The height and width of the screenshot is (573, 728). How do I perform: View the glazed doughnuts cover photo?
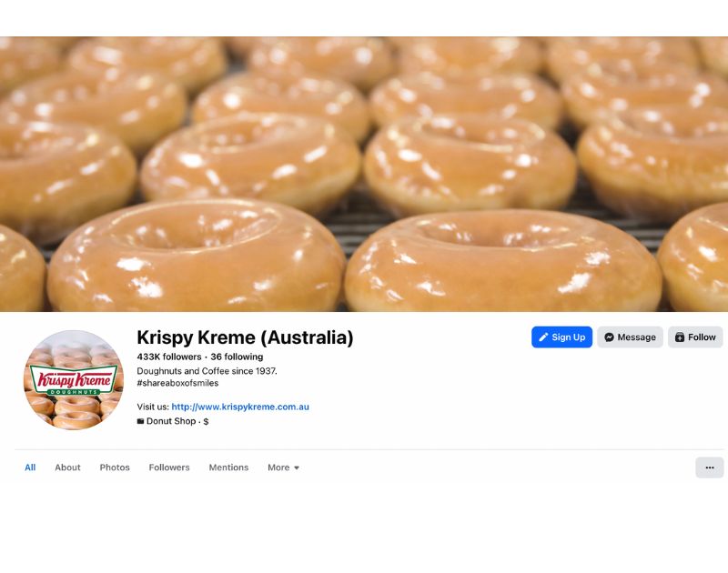pyautogui.click(x=364, y=173)
